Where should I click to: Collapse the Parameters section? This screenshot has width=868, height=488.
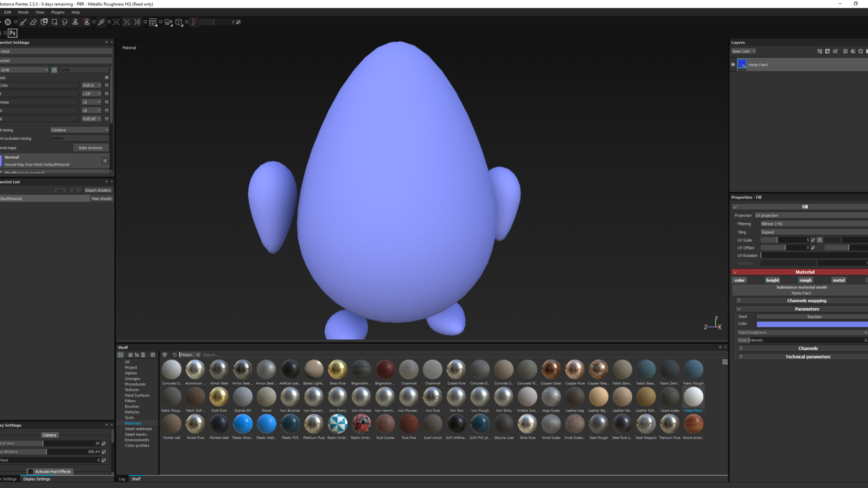739,309
